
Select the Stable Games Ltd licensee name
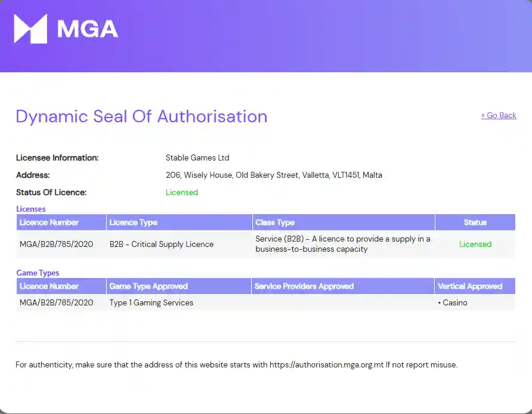click(x=197, y=158)
